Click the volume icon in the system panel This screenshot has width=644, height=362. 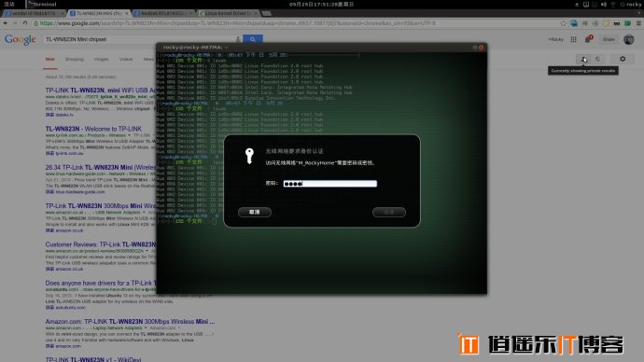pos(604,4)
